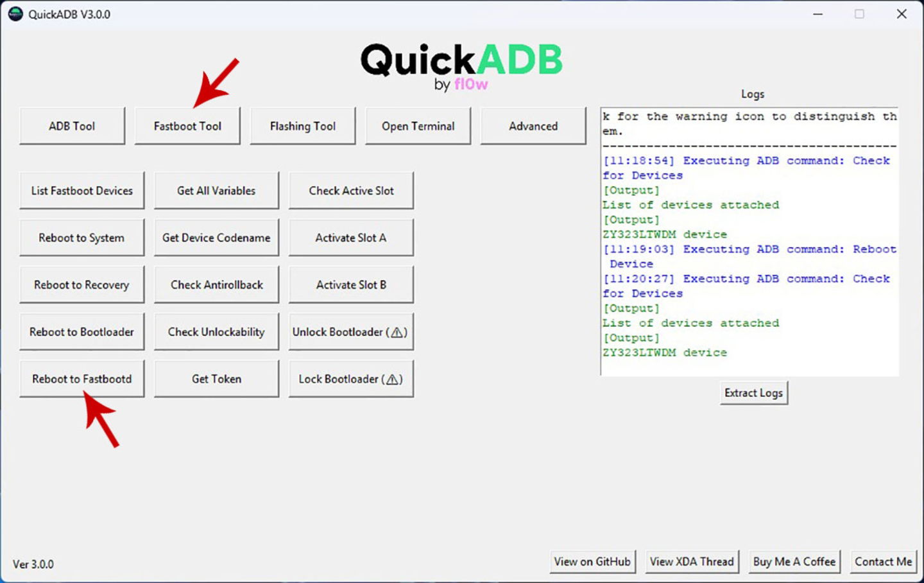
Task: Click the Open Terminal button
Action: [x=418, y=126]
